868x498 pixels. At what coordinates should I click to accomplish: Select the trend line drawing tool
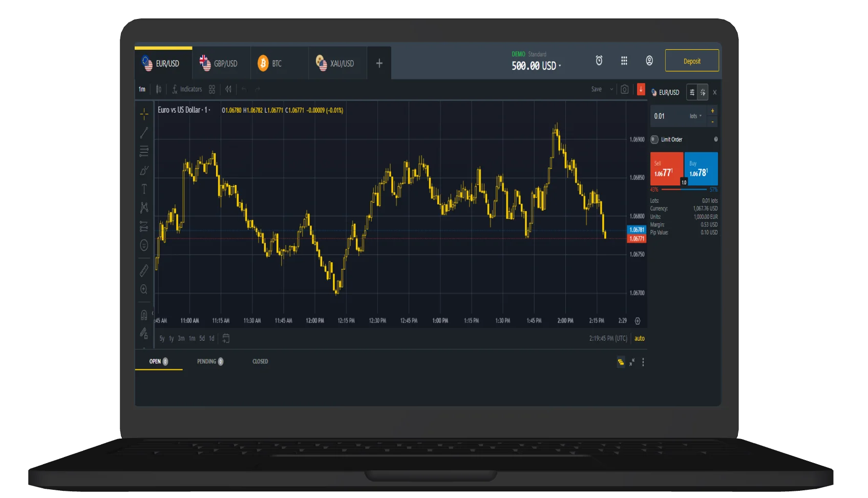coord(144,133)
